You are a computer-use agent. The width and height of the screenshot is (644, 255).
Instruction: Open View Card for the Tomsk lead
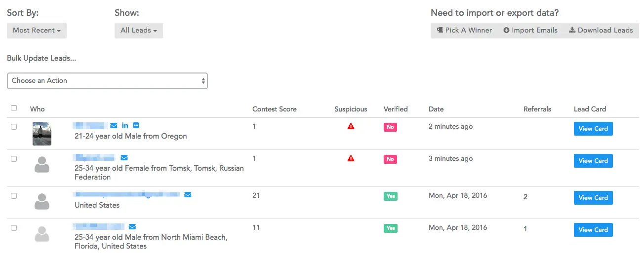click(x=593, y=161)
